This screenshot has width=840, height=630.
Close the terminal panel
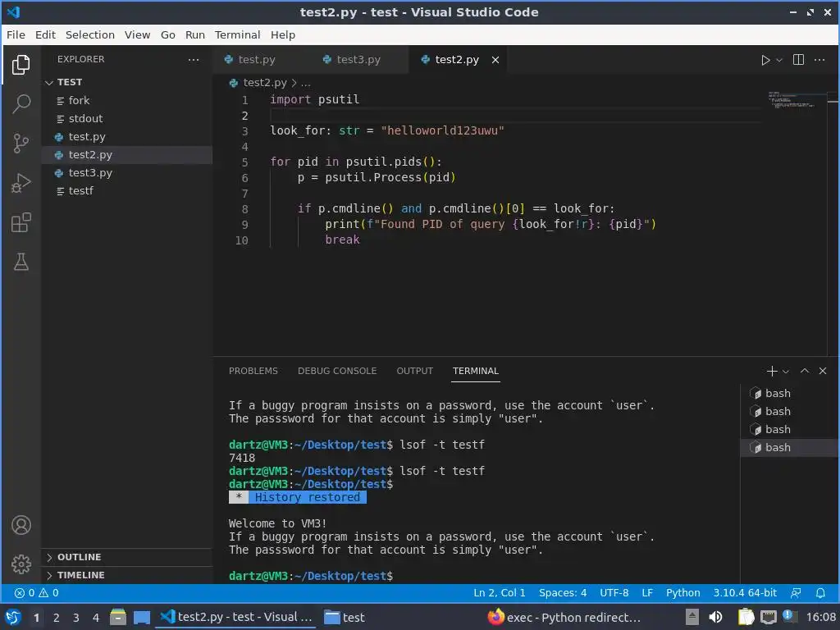click(x=823, y=371)
